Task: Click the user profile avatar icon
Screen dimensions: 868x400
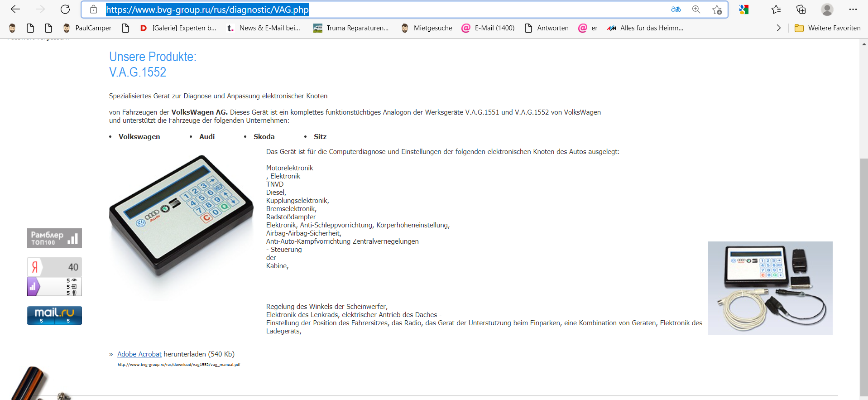Action: 827,10
